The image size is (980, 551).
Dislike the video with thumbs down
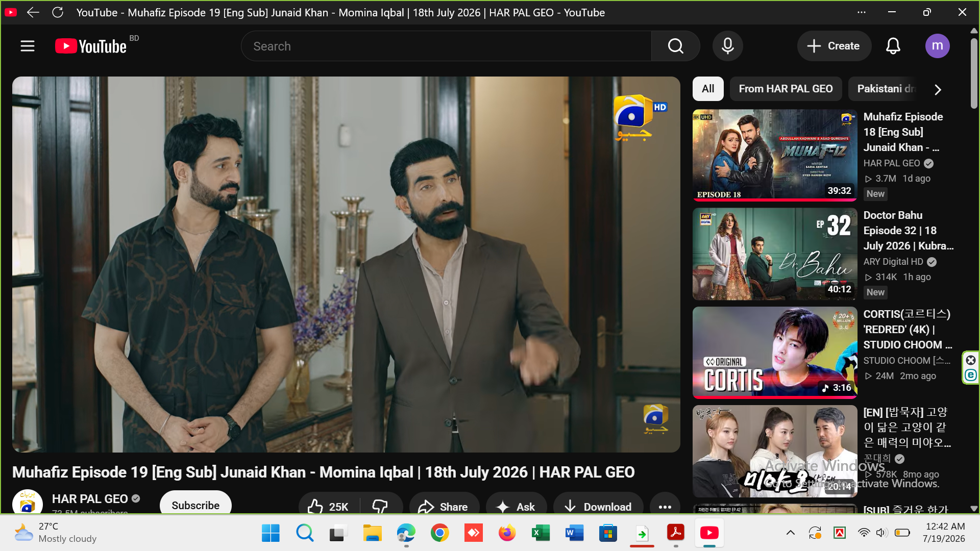(x=380, y=507)
